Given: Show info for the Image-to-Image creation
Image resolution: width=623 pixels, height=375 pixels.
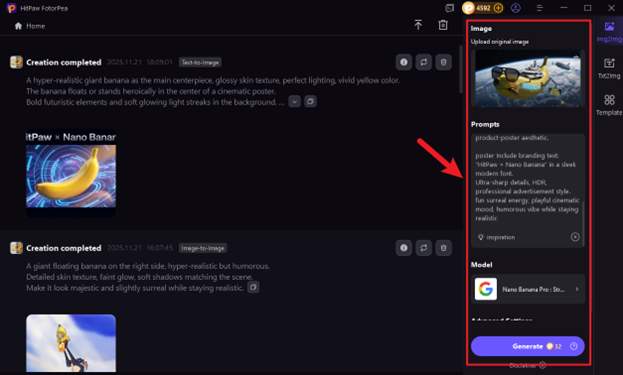Looking at the screenshot, I should pos(404,248).
